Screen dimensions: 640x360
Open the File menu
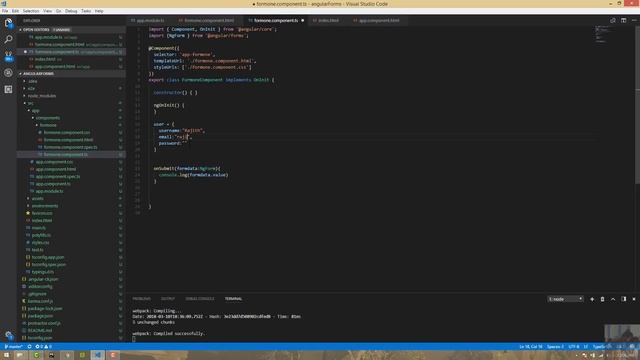click(x=5, y=11)
